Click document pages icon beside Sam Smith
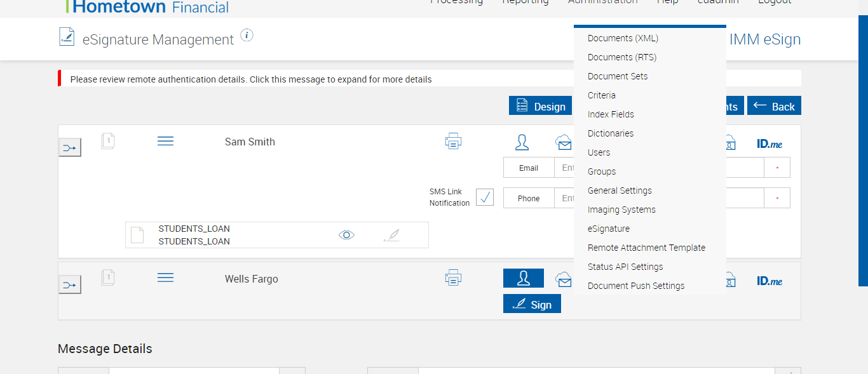This screenshot has height=374, width=868. 108,141
